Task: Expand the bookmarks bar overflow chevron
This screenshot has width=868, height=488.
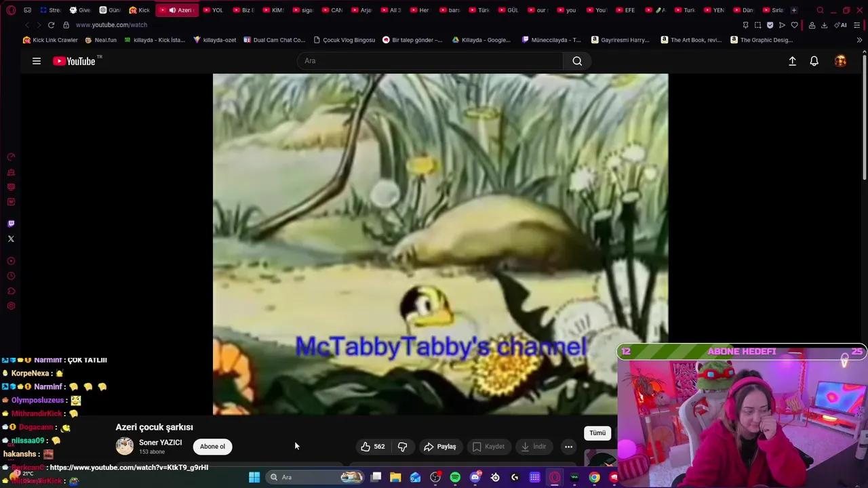Action: pos(859,40)
